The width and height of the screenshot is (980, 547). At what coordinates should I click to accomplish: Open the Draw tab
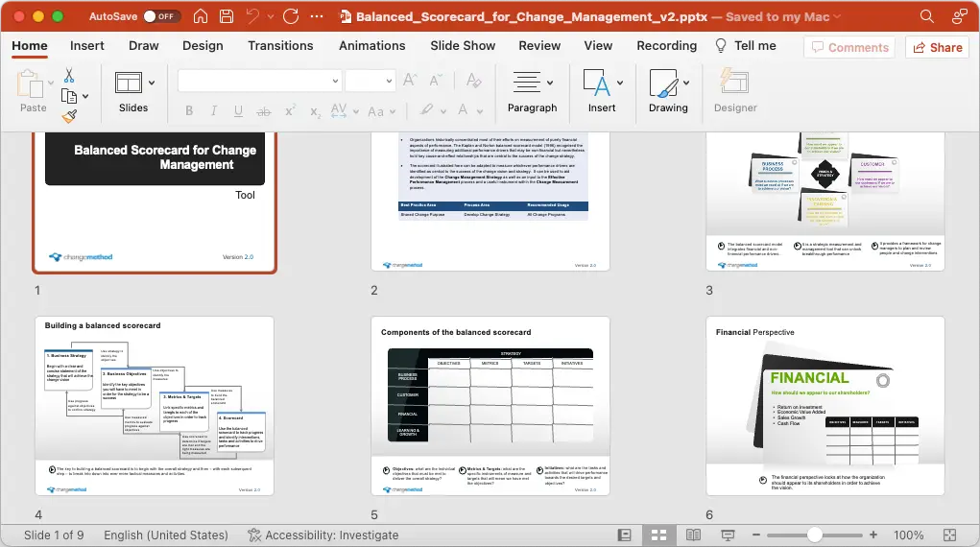[x=144, y=46]
